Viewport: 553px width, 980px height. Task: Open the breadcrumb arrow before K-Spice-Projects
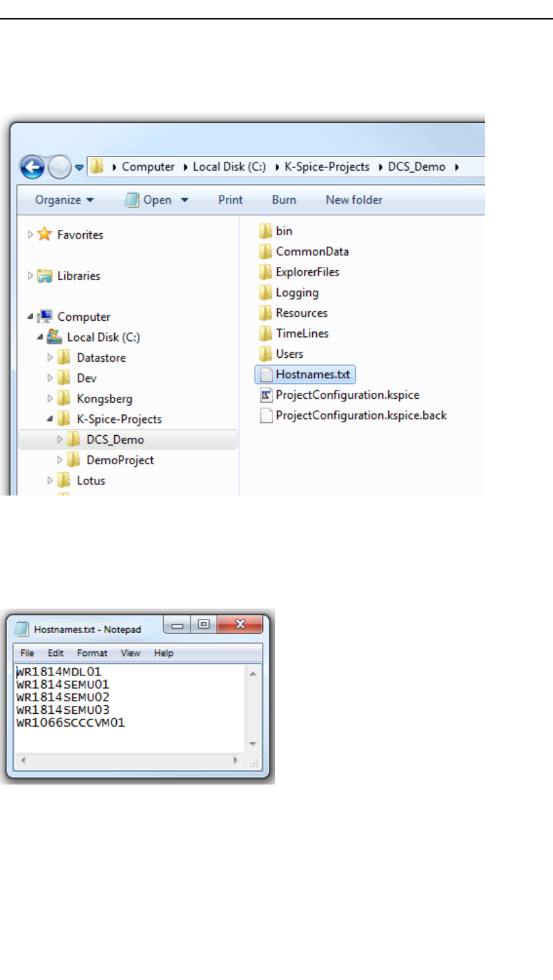coord(277,168)
